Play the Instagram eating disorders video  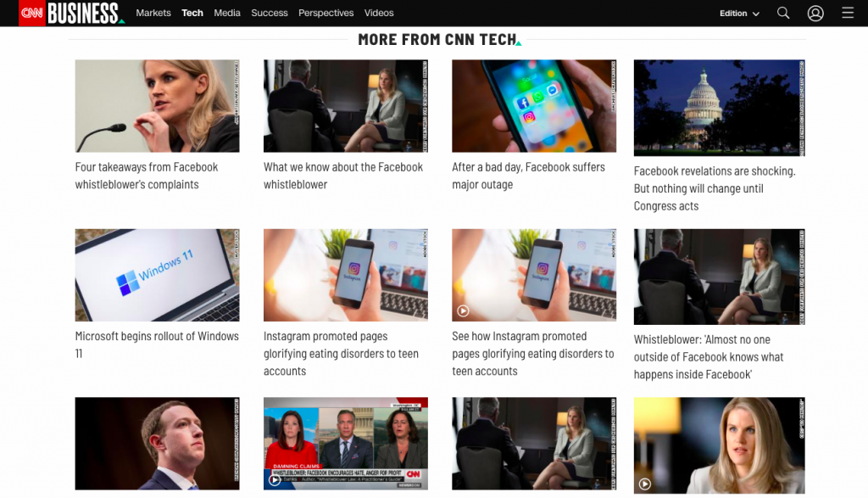[x=464, y=311]
